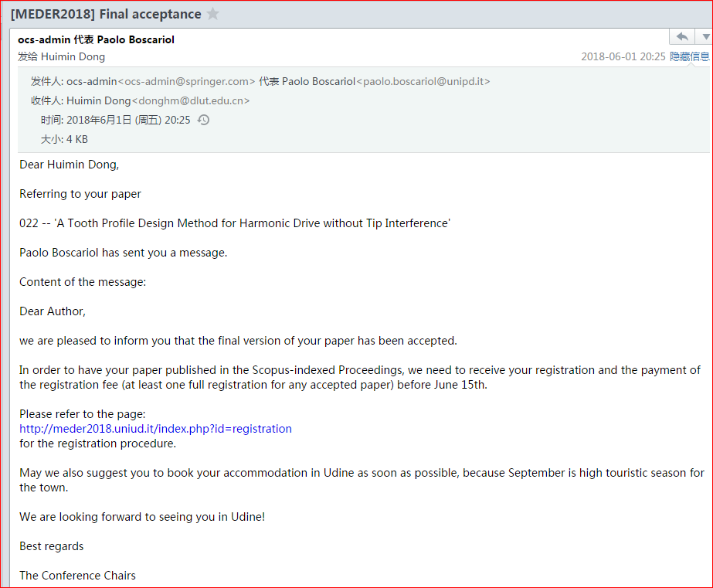Click the clock icon next to the time
This screenshot has width=713, height=588.
pos(204,120)
